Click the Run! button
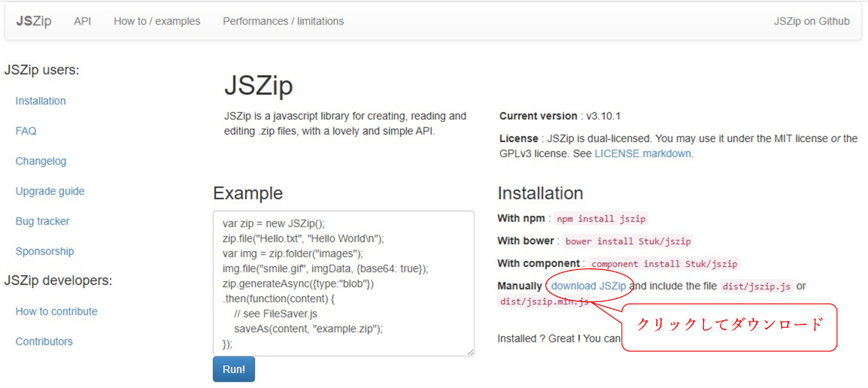Image resolution: width=868 pixels, height=388 pixels. 234,369
